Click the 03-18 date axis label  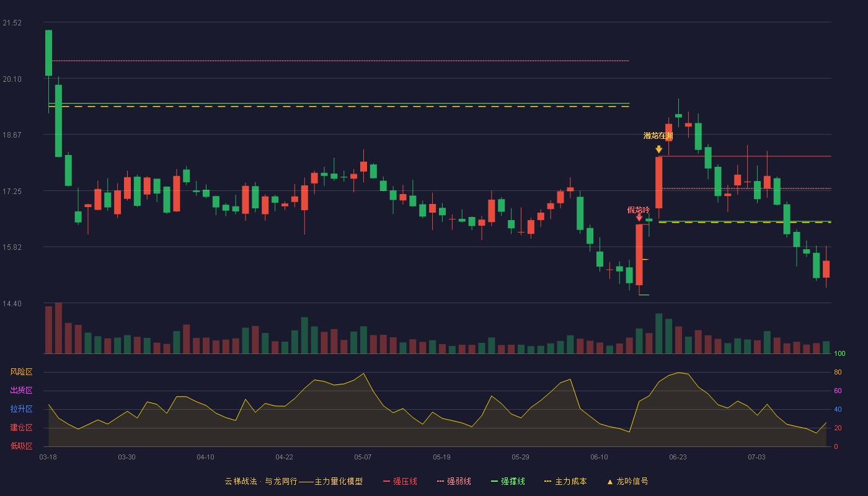pos(48,457)
